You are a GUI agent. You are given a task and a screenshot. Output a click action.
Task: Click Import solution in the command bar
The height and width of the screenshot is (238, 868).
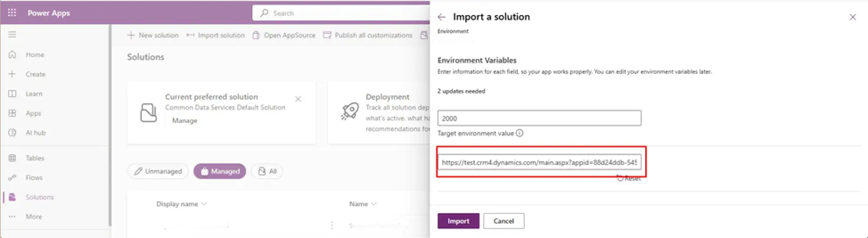point(216,35)
